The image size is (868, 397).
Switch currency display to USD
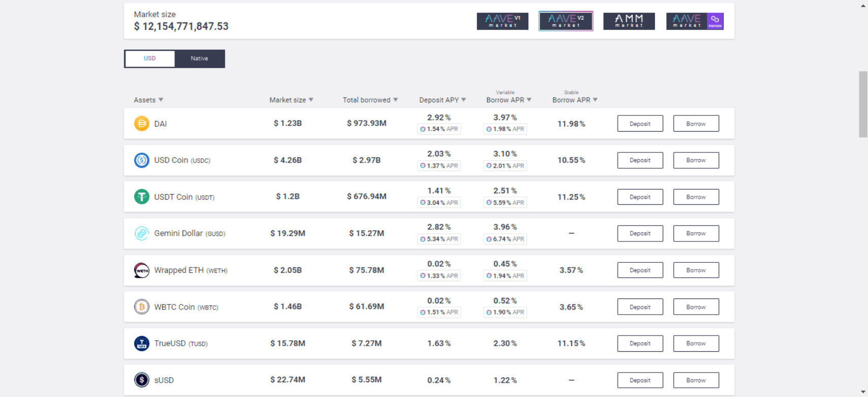[x=149, y=58]
